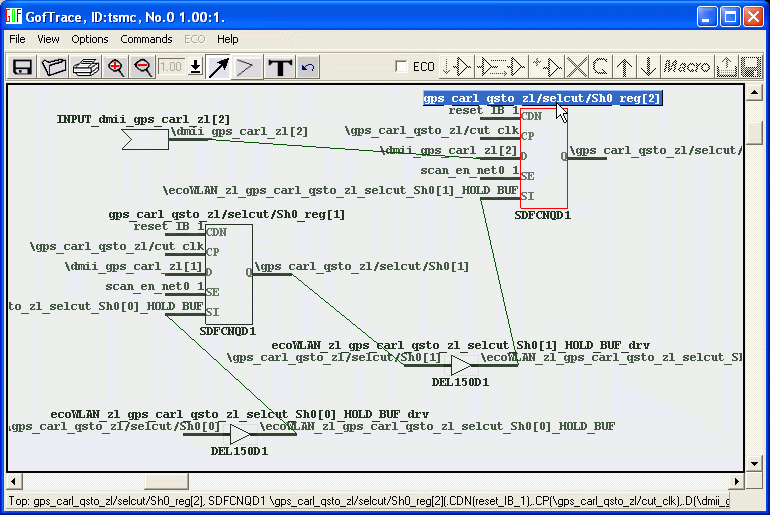
Task: Open the Options menu
Action: pyautogui.click(x=90, y=39)
